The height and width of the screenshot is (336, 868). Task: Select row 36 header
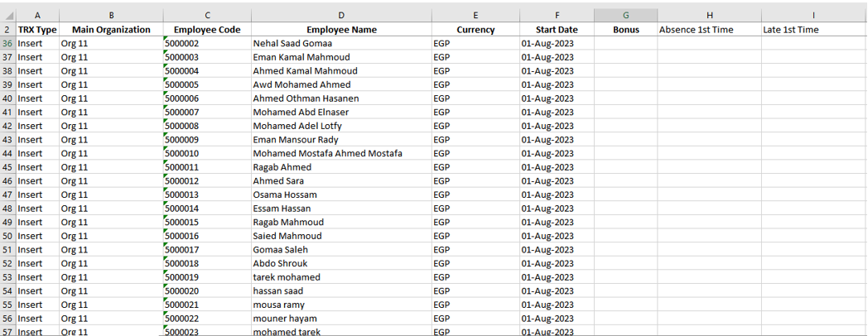click(7, 43)
